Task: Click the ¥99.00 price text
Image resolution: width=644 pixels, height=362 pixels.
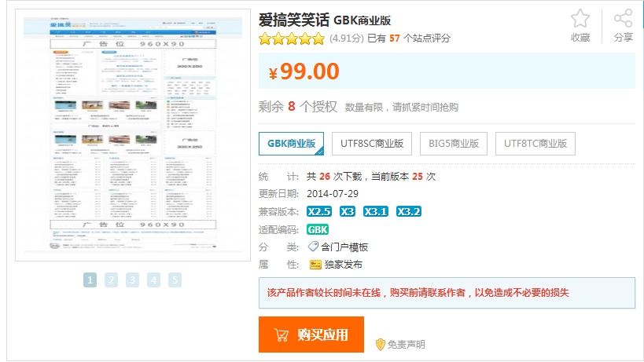Action: point(304,71)
